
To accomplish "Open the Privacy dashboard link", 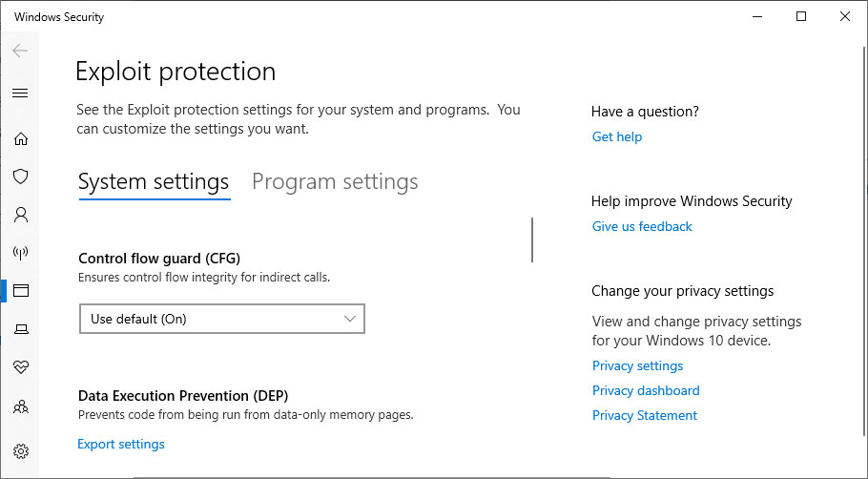I will pos(646,390).
